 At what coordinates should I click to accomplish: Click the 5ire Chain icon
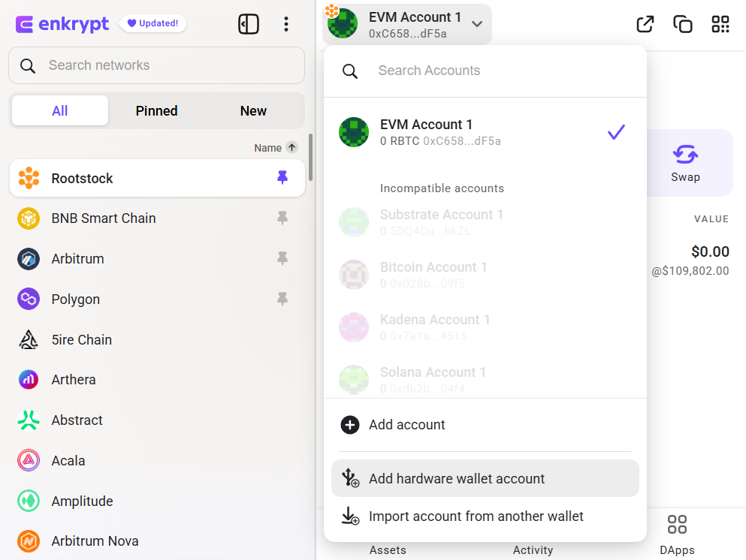click(29, 339)
